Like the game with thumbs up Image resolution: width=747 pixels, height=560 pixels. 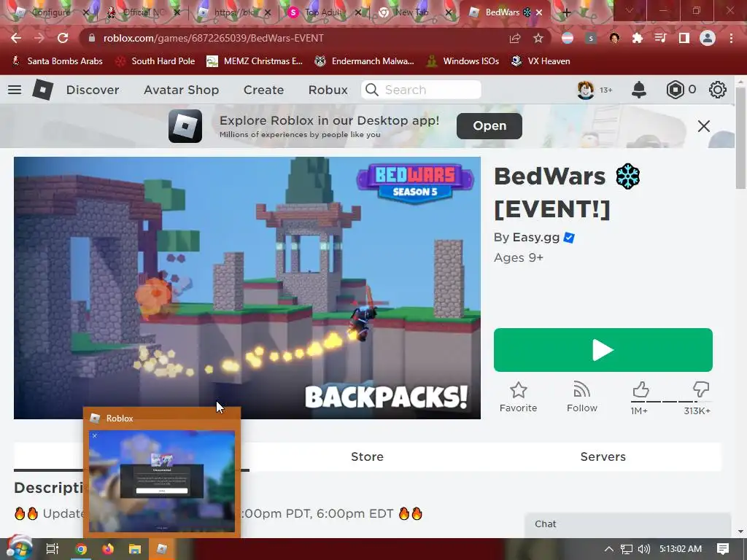640,389
